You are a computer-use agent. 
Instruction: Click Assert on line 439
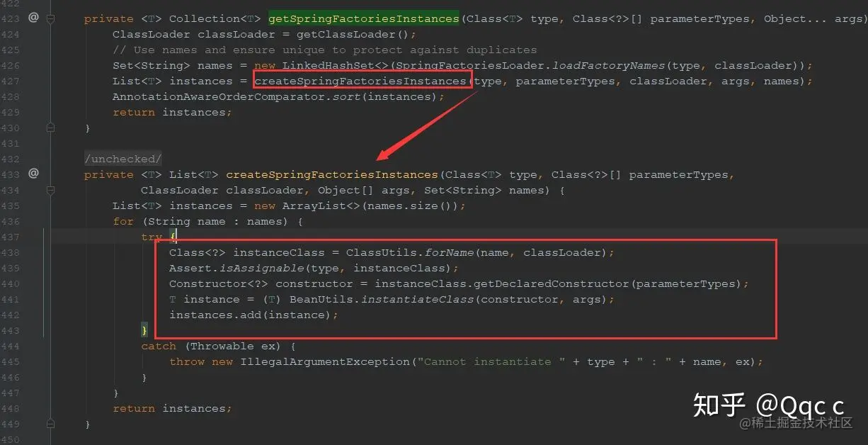[190, 268]
